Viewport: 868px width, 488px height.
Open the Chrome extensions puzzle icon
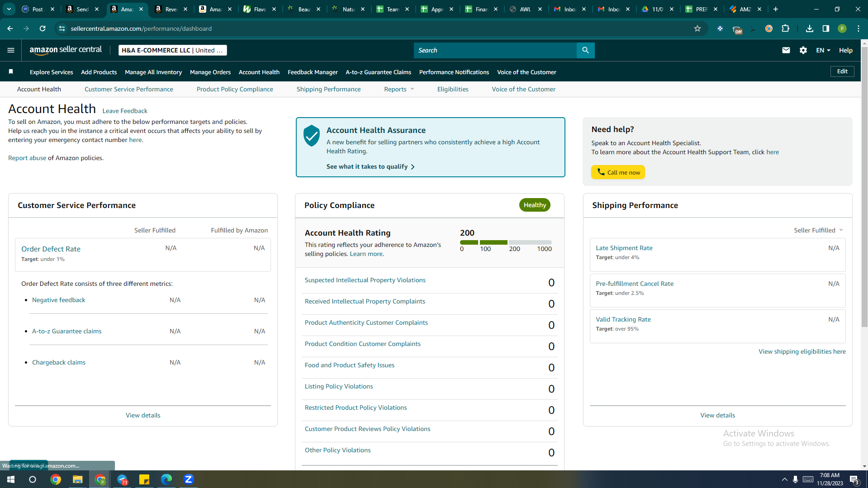click(x=786, y=28)
